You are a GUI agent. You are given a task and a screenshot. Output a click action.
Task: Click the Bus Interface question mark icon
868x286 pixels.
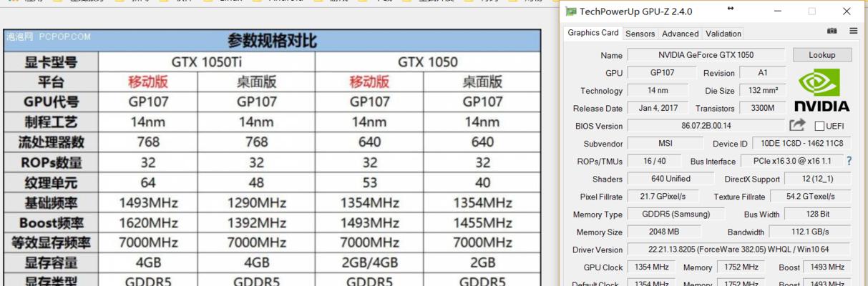849,161
